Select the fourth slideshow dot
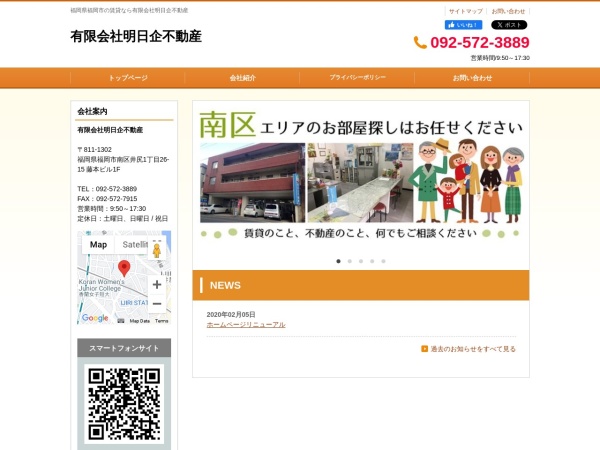 (x=372, y=261)
